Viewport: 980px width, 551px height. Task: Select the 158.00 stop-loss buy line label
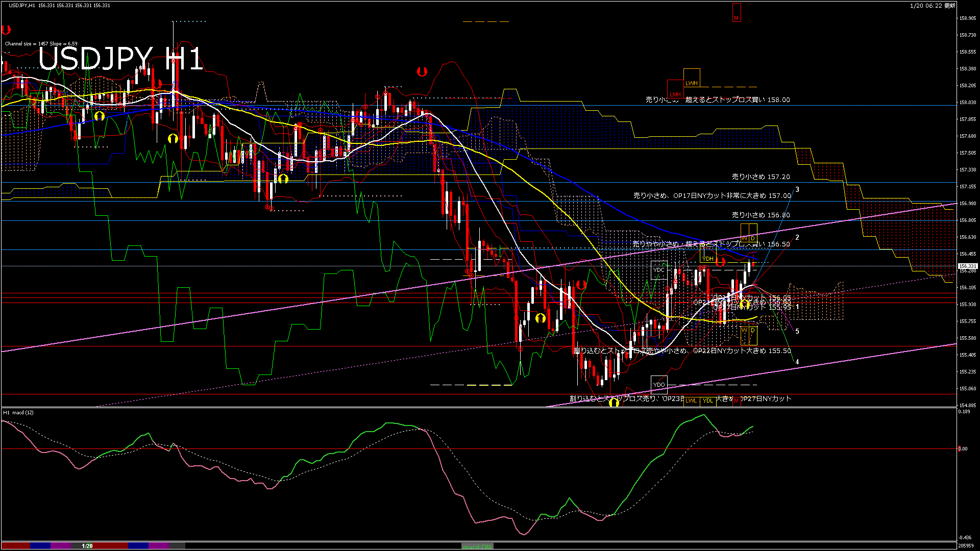point(717,100)
